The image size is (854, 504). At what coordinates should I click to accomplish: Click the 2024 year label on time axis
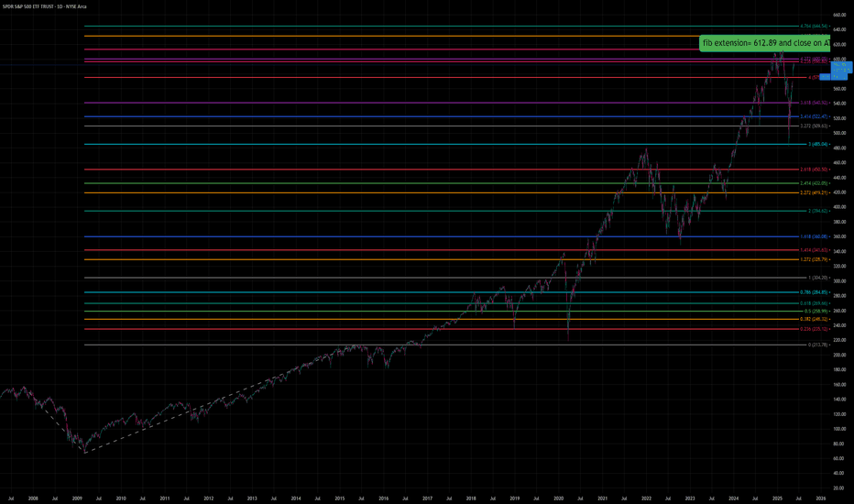pos(734,499)
